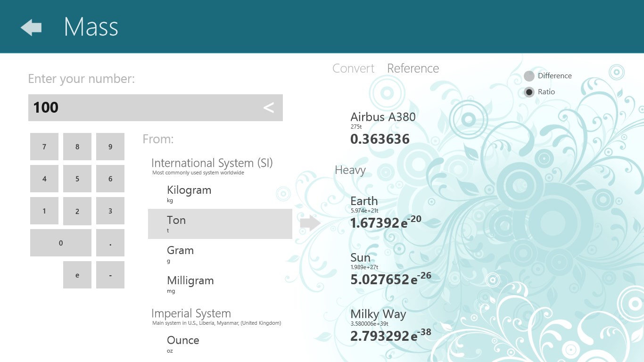Switch to the Convert tab
Image resolution: width=644 pixels, height=362 pixels.
point(353,68)
